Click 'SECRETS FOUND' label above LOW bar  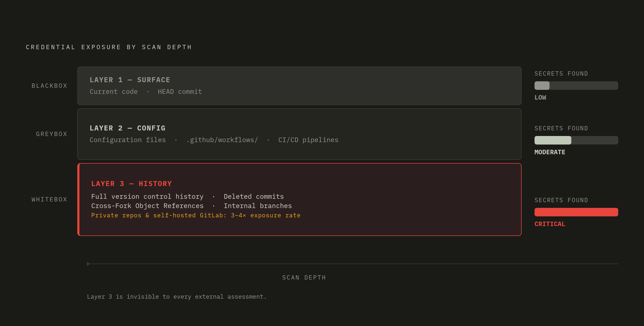coord(561,74)
